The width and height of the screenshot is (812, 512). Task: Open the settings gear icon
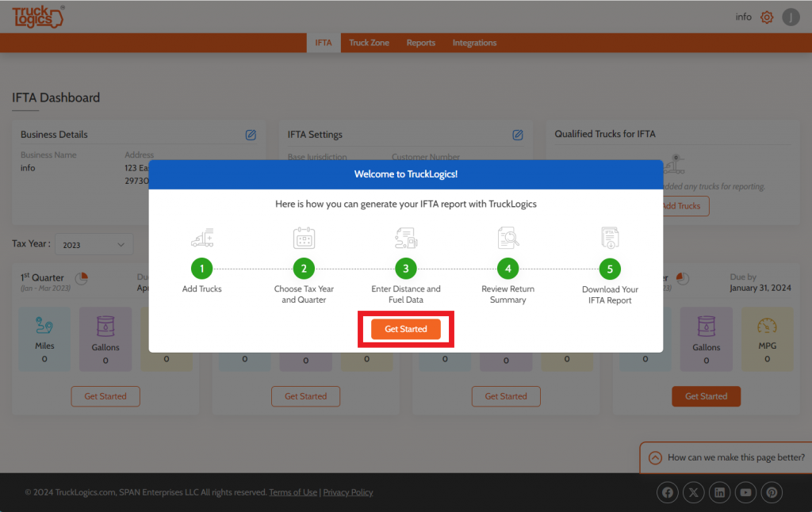(x=767, y=17)
